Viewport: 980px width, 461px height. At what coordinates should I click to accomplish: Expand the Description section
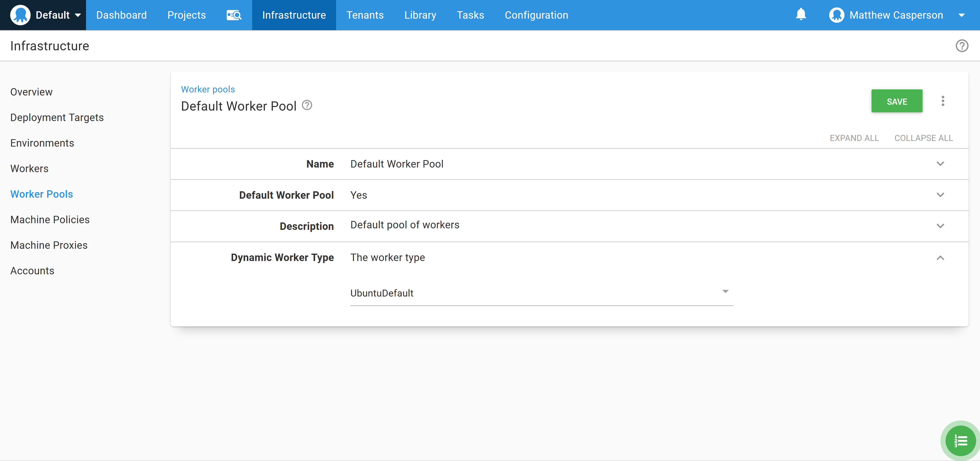(x=940, y=226)
